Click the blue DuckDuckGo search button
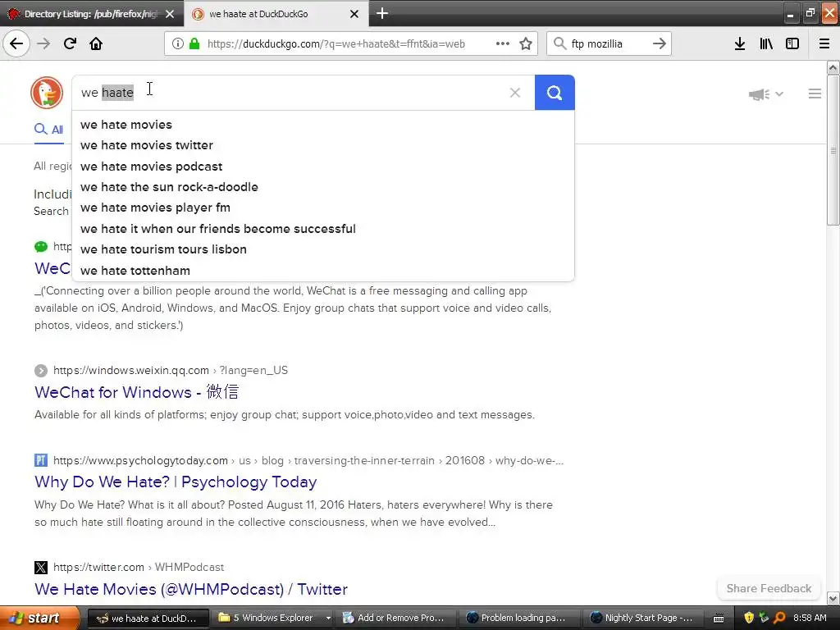Screen dimensions: 840x630 click(x=555, y=93)
